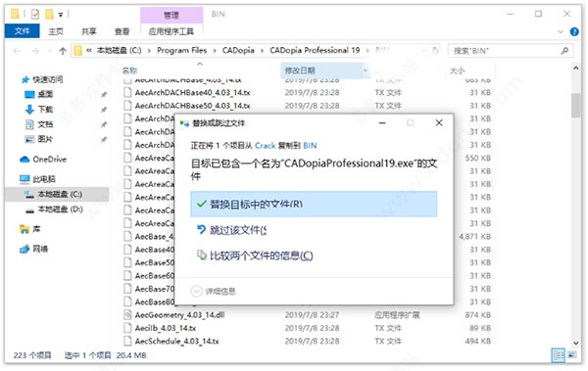Select 本地磁盘 (D:) in the sidebar
The height and width of the screenshot is (371, 588).
[60, 209]
